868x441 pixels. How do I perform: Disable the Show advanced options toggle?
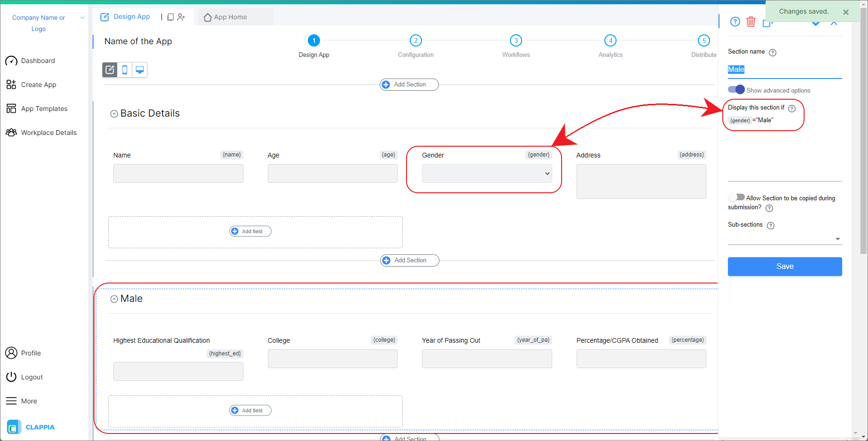click(736, 89)
